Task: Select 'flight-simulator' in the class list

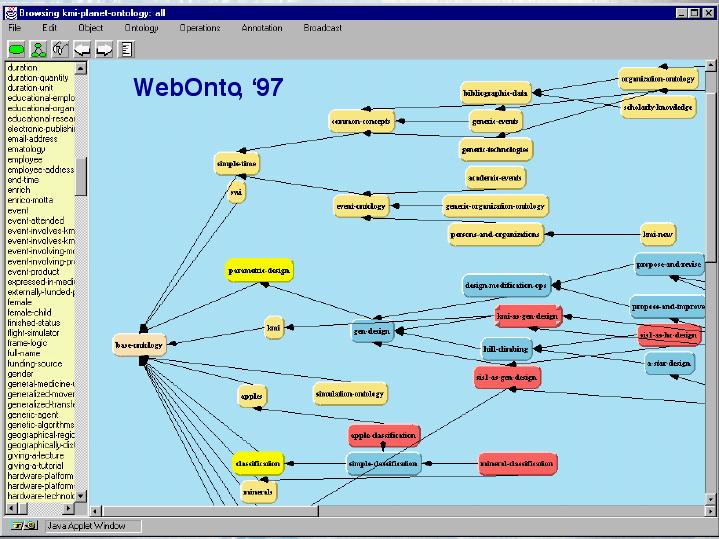Action: pos(33,333)
